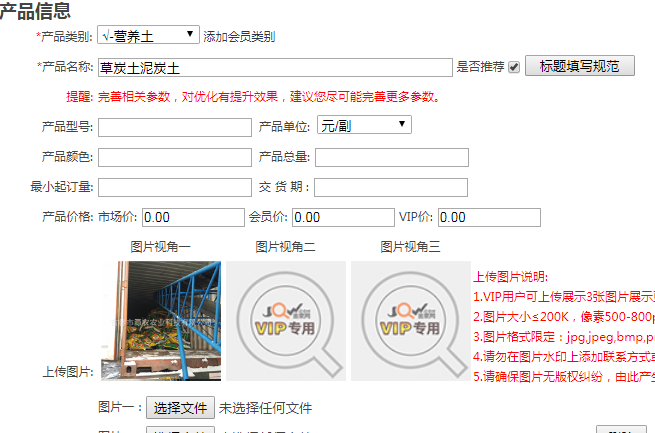Click the 产品信息 heading
655x433 pixels.
[35, 10]
